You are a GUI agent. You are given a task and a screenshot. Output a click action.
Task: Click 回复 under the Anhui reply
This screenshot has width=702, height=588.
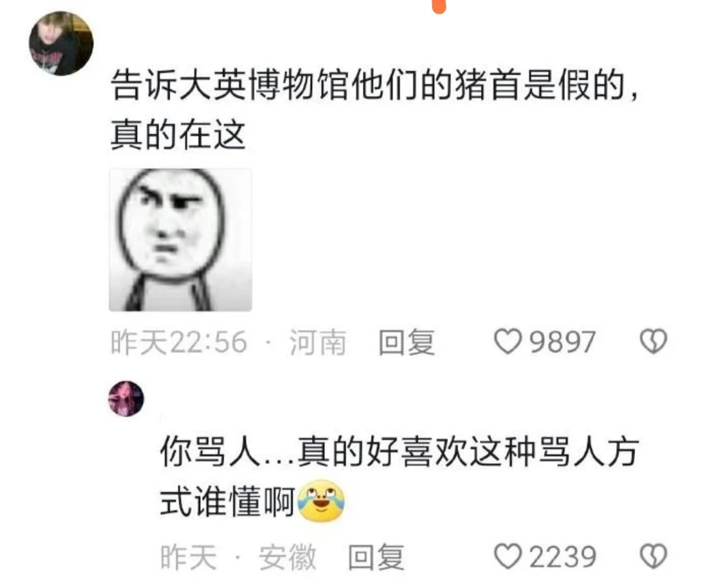[376, 557]
